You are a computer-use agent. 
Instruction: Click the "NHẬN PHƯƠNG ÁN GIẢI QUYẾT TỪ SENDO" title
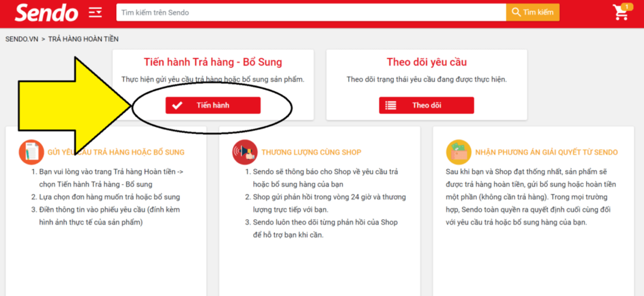coord(546,152)
